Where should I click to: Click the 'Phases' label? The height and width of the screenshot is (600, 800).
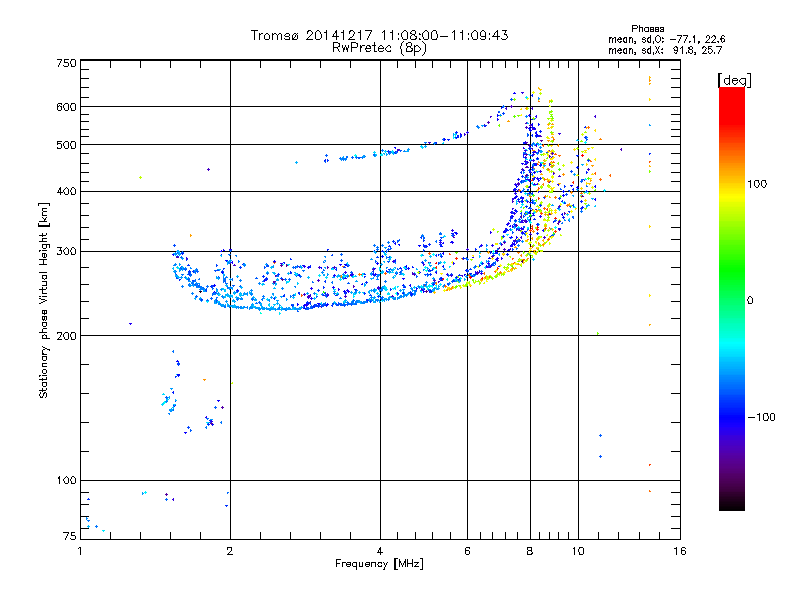647,29
